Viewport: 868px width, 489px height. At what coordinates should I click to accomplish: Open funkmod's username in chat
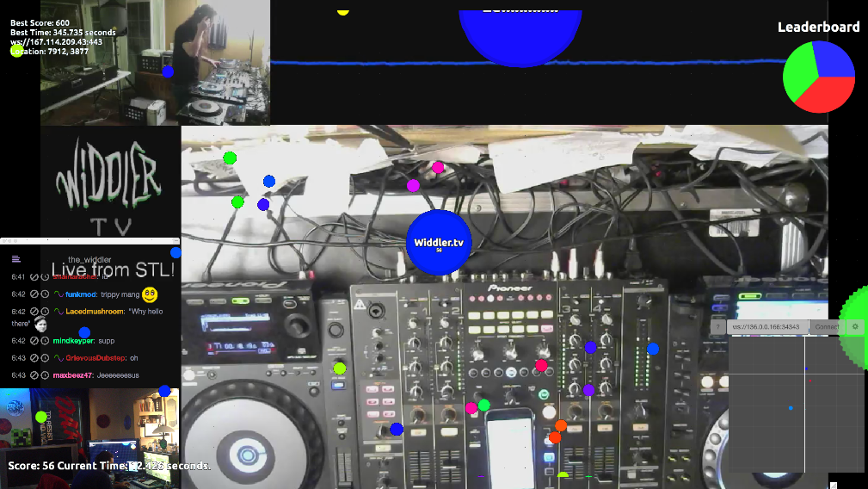81,294
